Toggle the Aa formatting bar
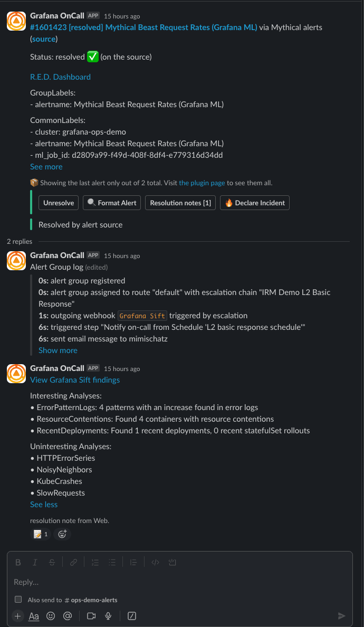This screenshot has height=627, width=364. (x=33, y=616)
